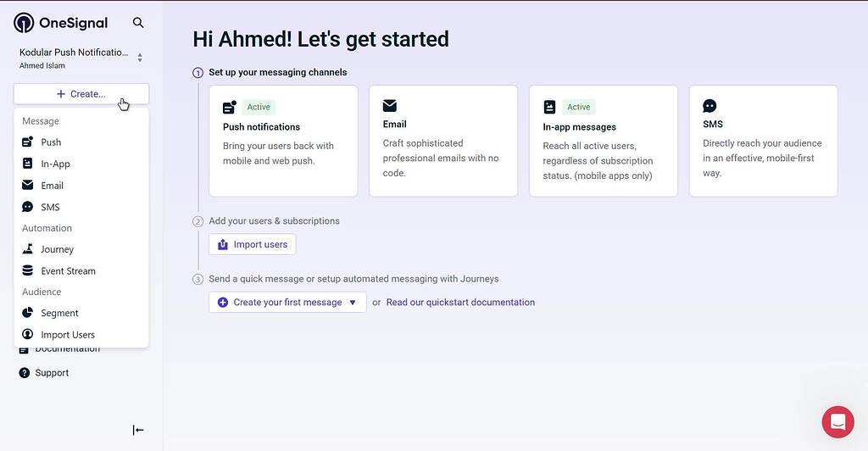Collapse the sidebar with arrow icon
This screenshot has width=868, height=451.
pyautogui.click(x=138, y=430)
